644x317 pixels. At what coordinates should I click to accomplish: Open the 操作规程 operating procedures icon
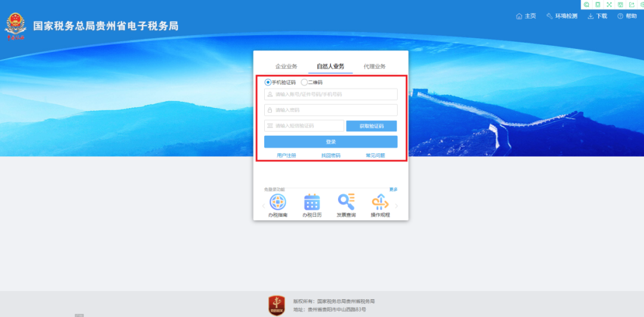coord(380,202)
